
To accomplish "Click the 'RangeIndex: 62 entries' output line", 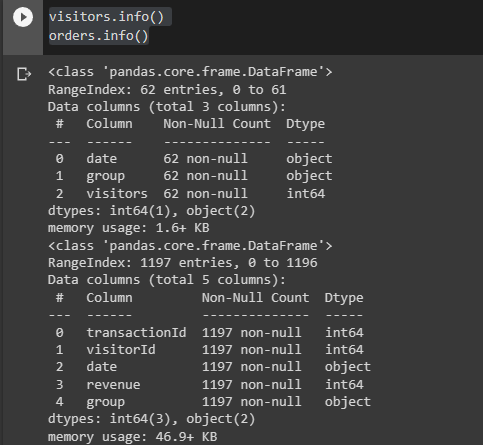I will (167, 90).
